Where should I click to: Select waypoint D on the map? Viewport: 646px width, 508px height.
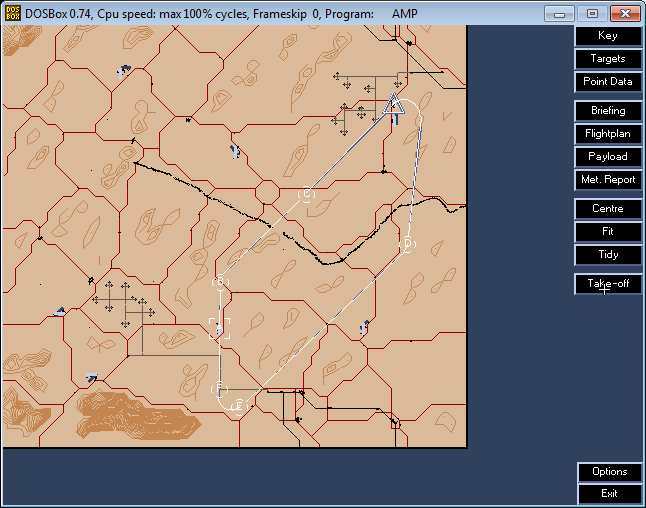pyautogui.click(x=407, y=244)
